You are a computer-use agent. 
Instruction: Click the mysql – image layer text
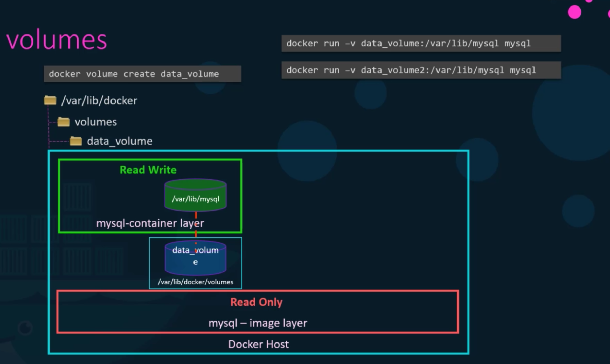point(258,323)
